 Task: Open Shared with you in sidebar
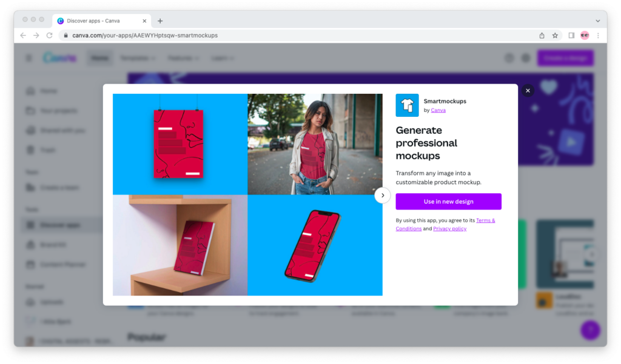pyautogui.click(x=61, y=131)
